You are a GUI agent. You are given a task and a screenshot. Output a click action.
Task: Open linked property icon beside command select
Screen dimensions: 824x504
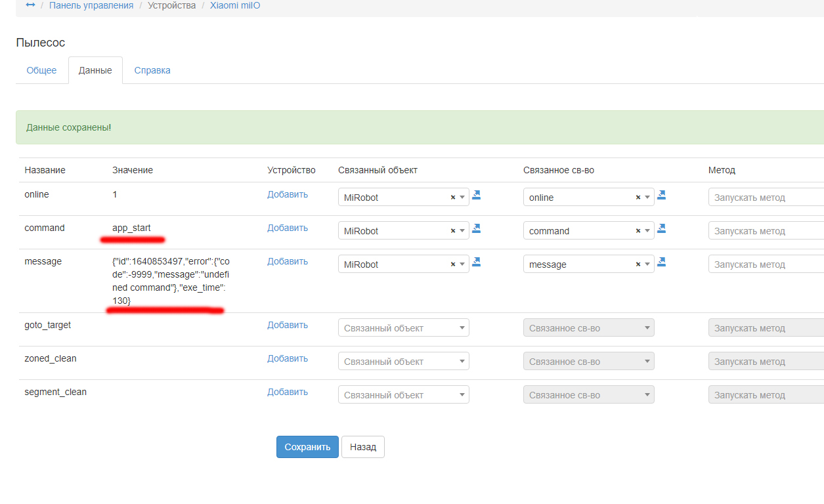(662, 228)
